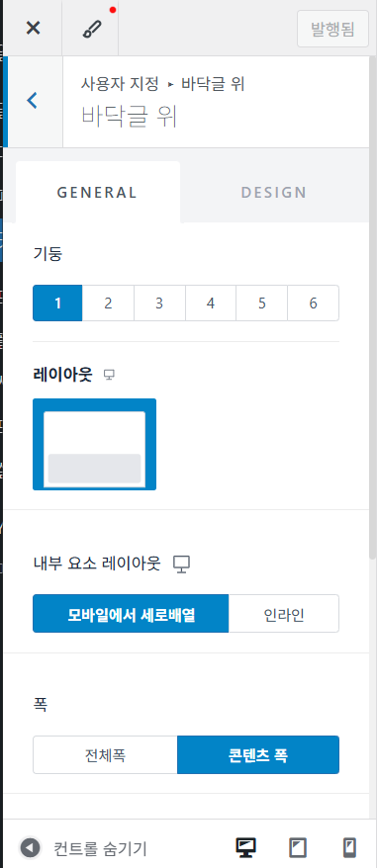Close the customizer with the X icon
377x868 pixels.
(34, 29)
